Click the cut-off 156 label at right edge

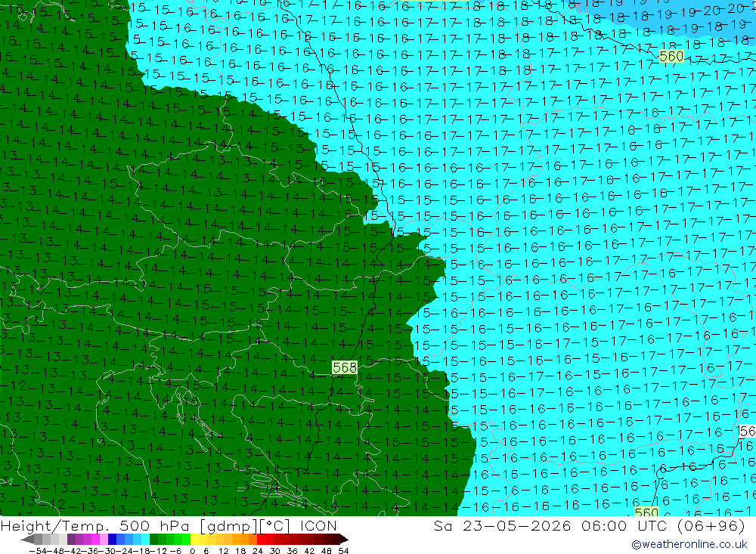pyautogui.click(x=747, y=431)
